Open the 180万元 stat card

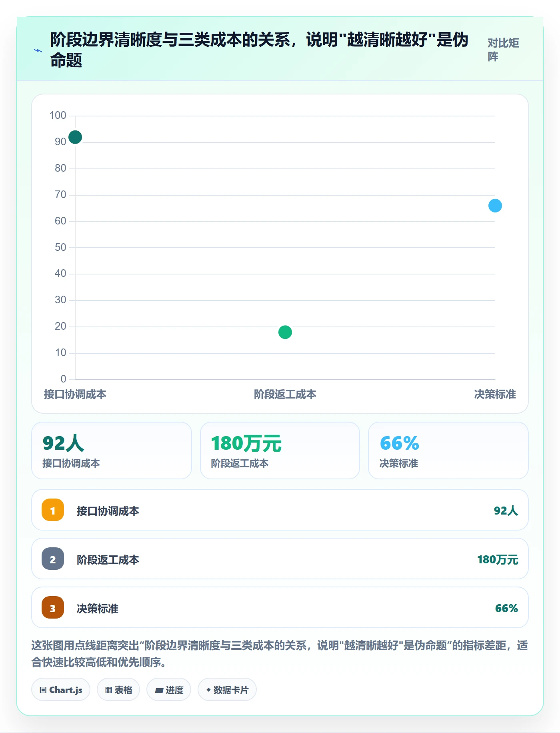[x=280, y=451]
